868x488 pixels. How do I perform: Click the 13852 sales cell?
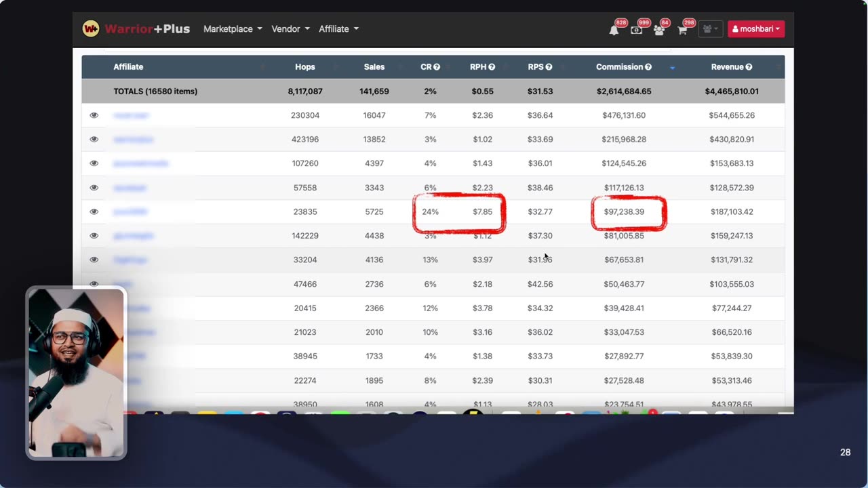click(x=374, y=139)
